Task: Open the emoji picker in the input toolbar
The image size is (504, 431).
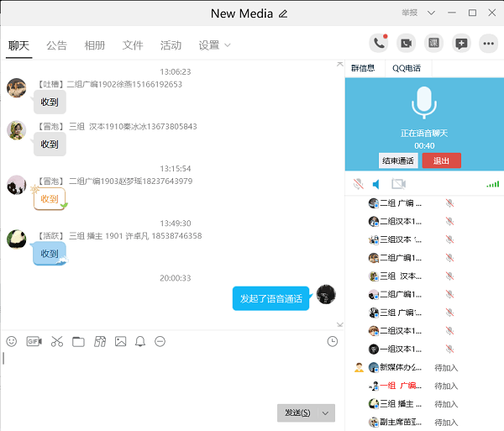Action: (12, 341)
